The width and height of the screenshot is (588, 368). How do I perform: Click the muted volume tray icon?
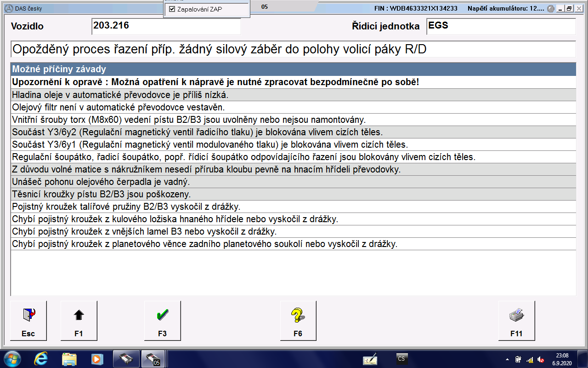[x=541, y=359]
